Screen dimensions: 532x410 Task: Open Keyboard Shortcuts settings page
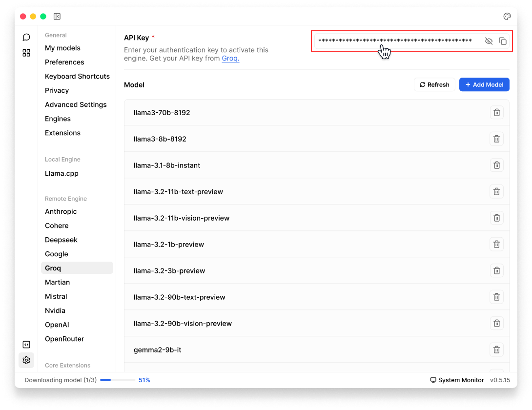77,76
